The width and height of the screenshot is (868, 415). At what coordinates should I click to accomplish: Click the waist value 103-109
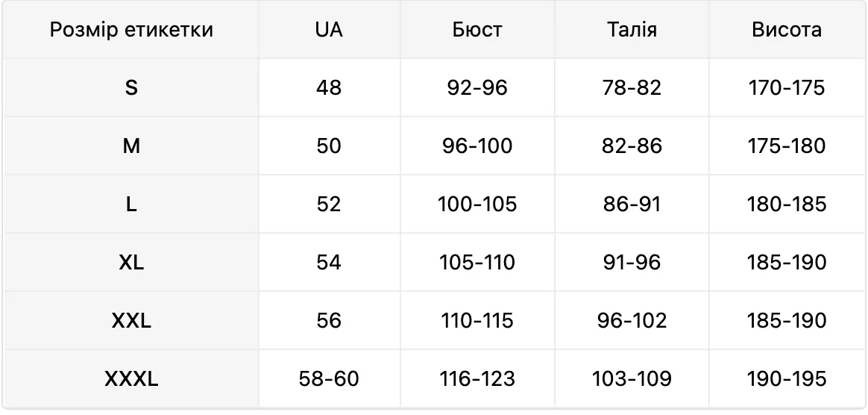632,379
